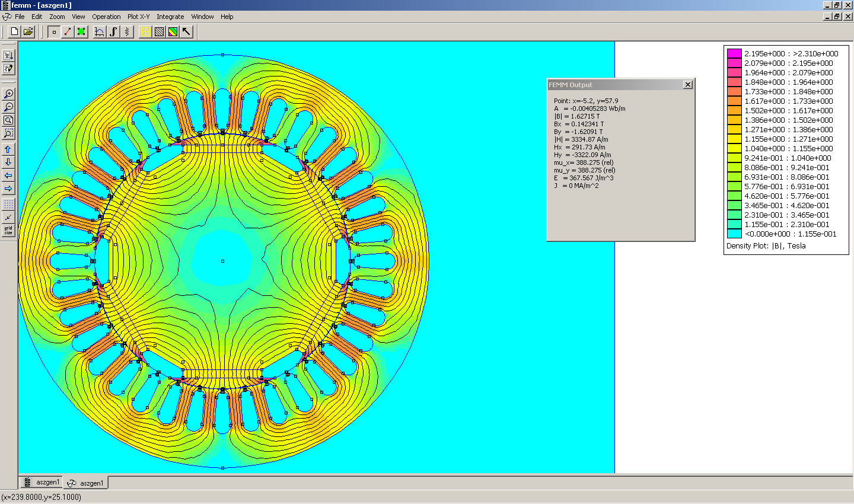Switch to the first aszgen1 tab
The height and width of the screenshot is (504, 854).
click(x=42, y=483)
